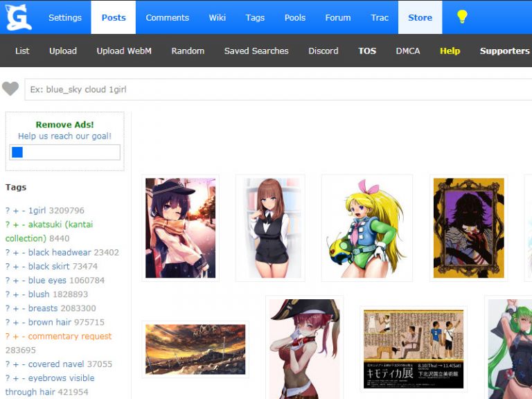Open the Pools page

click(295, 17)
